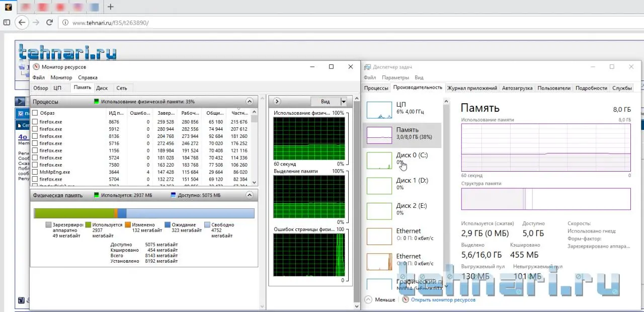Click the light blue Свободно memory bar segment

pyautogui.click(x=190, y=213)
